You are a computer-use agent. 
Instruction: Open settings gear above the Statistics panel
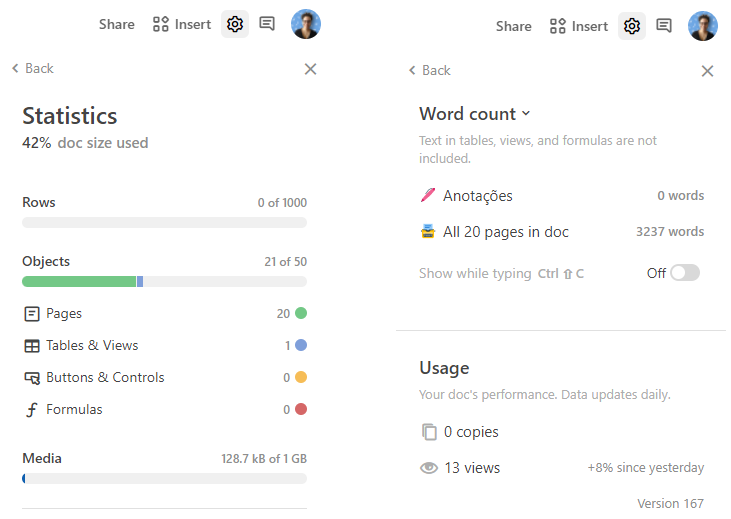click(235, 24)
